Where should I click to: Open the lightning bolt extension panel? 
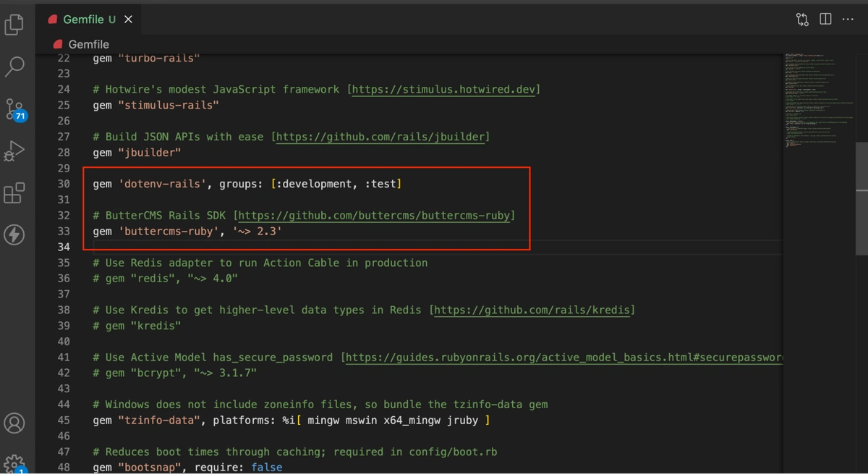[14, 234]
